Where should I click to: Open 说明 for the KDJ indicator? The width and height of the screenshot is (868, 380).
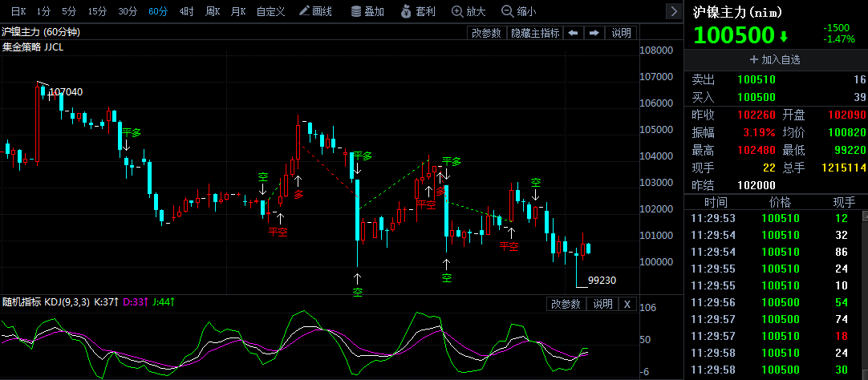[602, 304]
